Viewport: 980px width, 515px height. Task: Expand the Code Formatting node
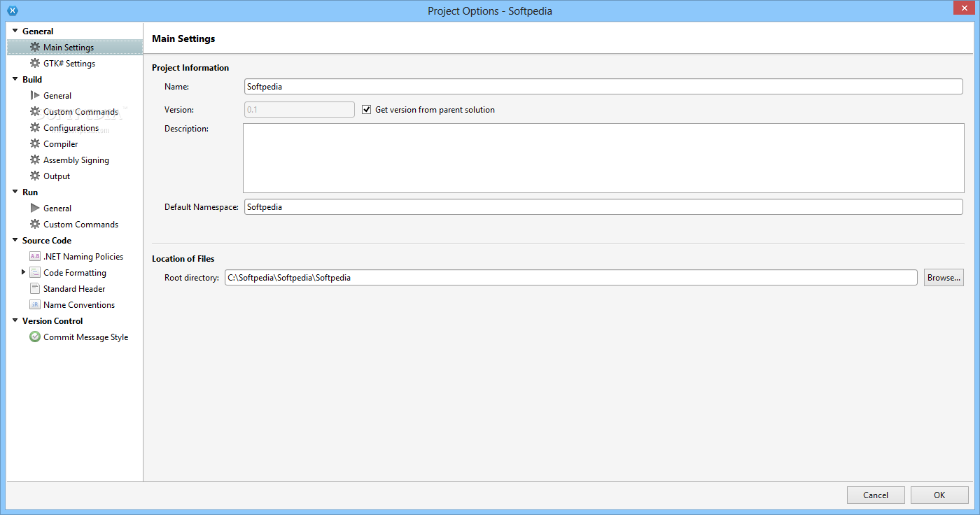point(23,272)
